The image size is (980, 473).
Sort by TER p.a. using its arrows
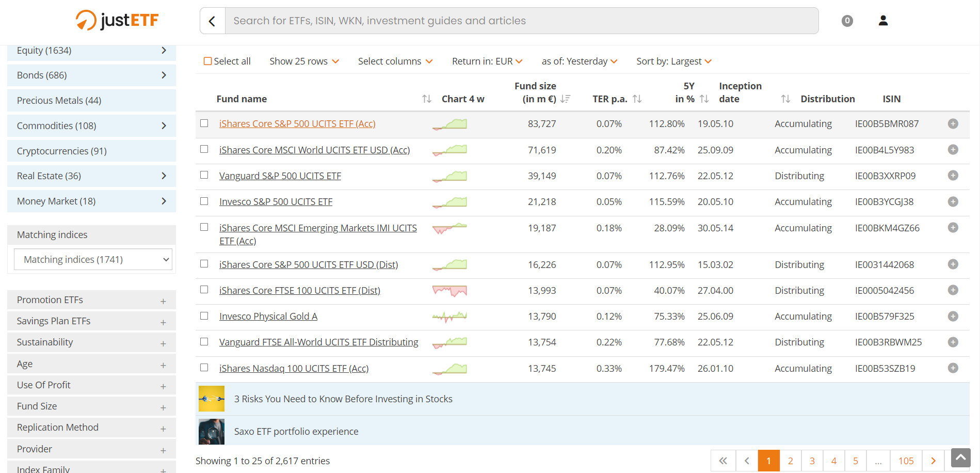[638, 98]
